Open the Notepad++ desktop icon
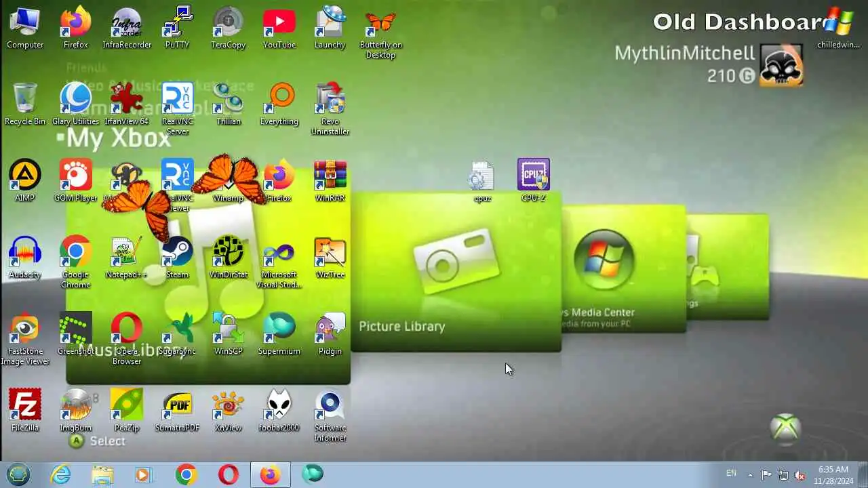This screenshot has width=868, height=488. click(x=127, y=258)
